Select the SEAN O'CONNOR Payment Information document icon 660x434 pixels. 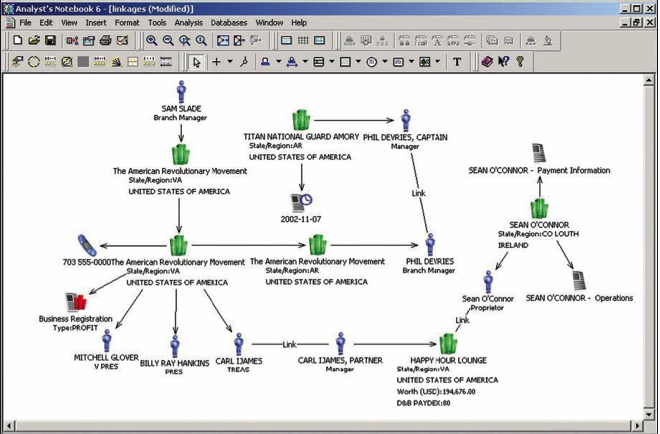tap(539, 153)
